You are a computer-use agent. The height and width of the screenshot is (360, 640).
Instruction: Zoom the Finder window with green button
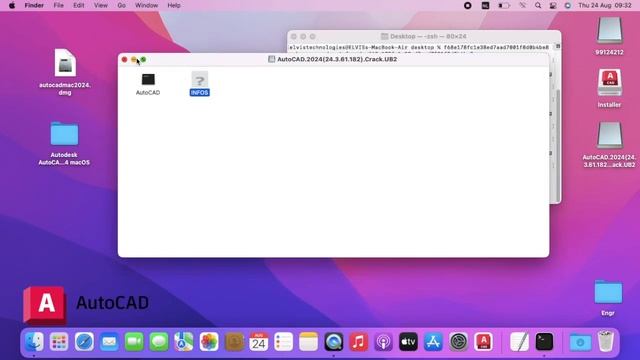pos(143,60)
